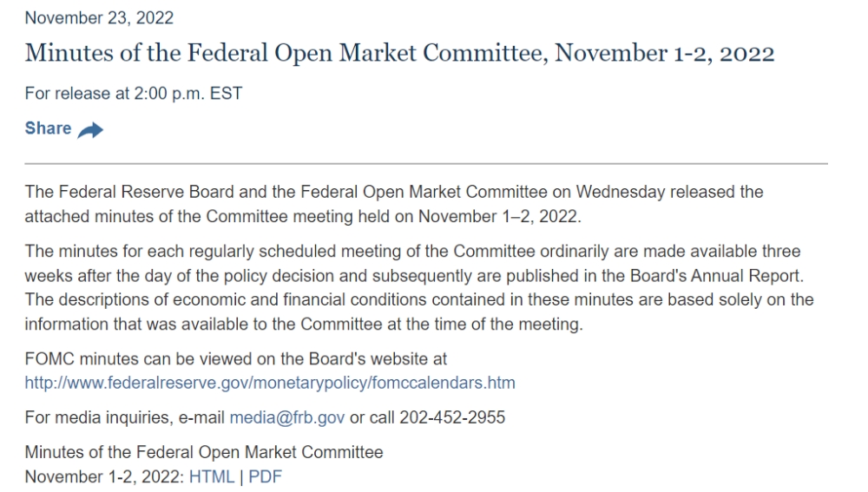This screenshot has height=492, width=868.
Task: Open the fomccalendars.htm federalreserve.gov URL
Action: (270, 383)
